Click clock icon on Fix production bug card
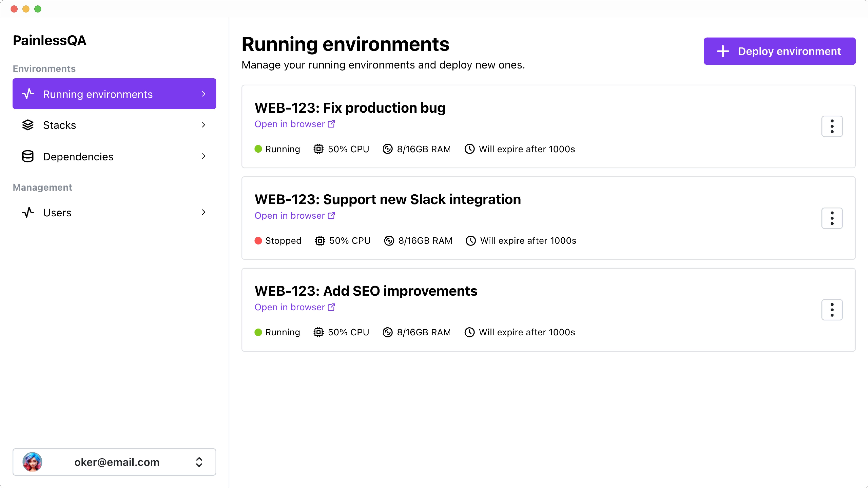Viewport: 868px width, 488px height. [x=469, y=149]
